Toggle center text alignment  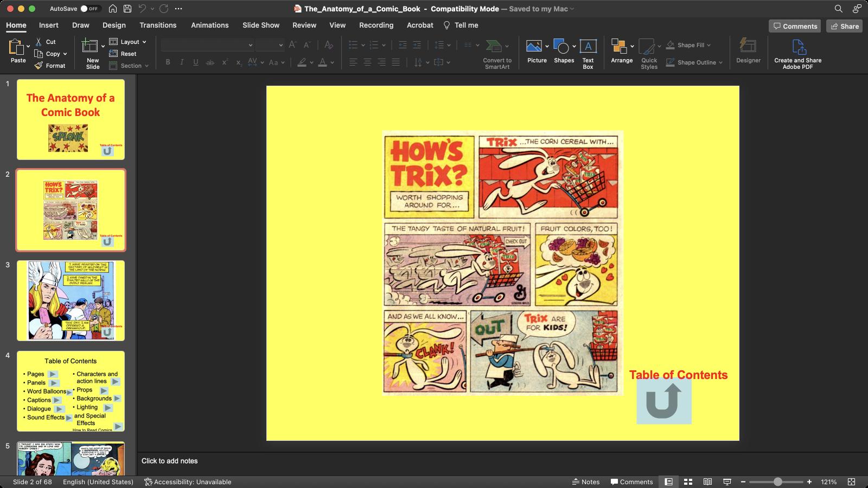[x=367, y=62]
